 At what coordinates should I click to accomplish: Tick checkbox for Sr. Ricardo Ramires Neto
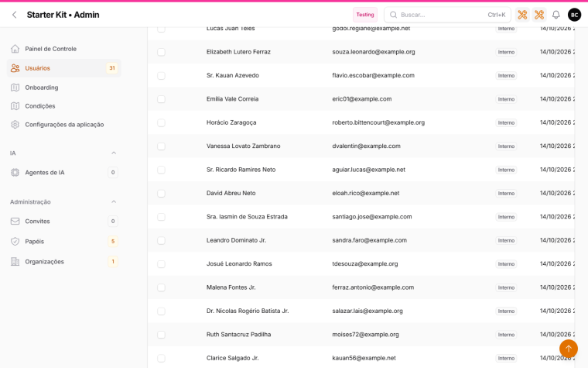(x=161, y=170)
